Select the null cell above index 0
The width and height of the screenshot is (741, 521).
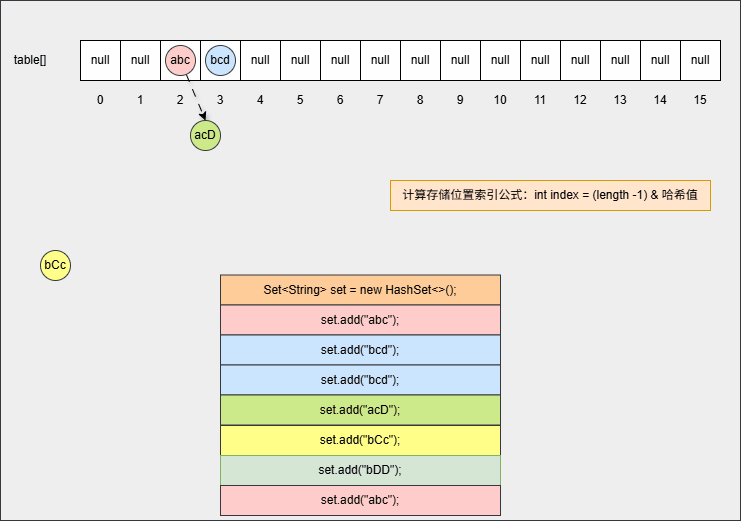pos(100,60)
